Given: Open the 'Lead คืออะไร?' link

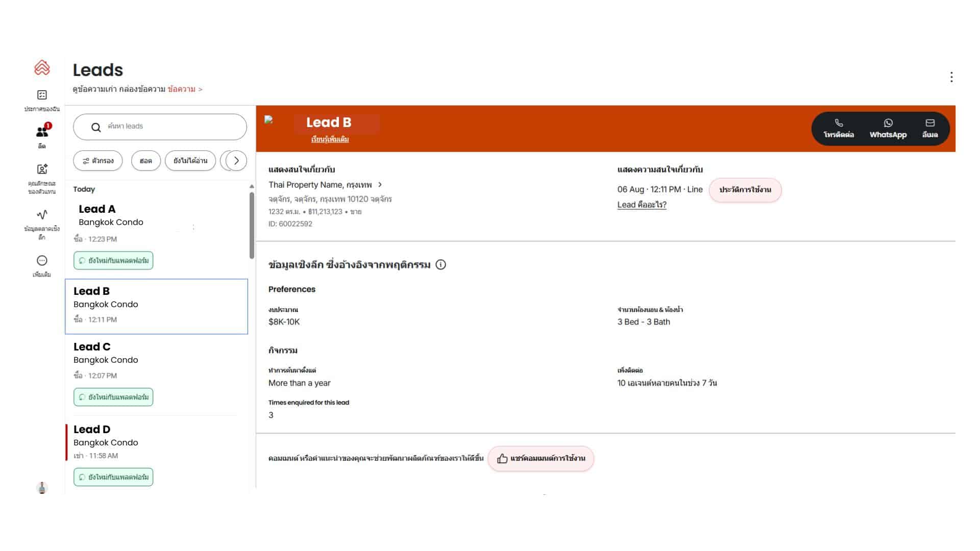Looking at the screenshot, I should coord(642,205).
